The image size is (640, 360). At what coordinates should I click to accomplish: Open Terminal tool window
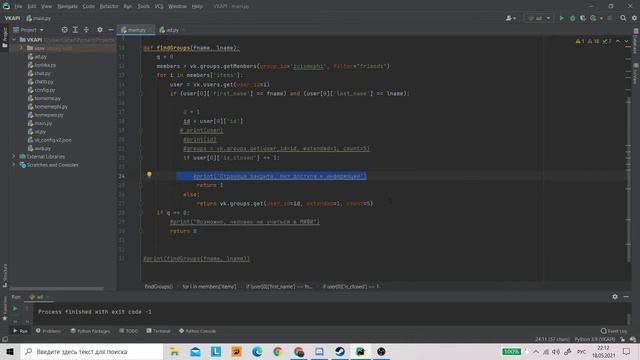click(x=158, y=331)
